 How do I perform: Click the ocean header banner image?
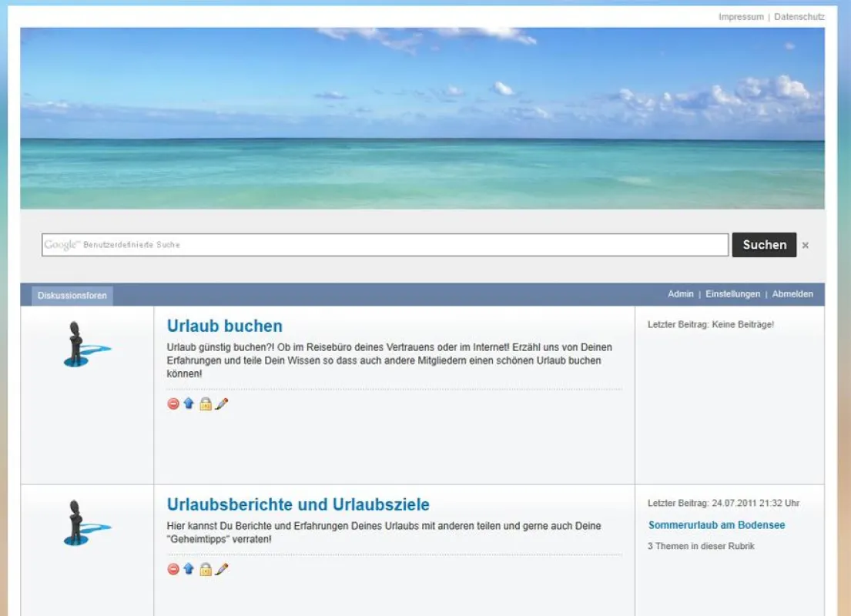pos(422,119)
